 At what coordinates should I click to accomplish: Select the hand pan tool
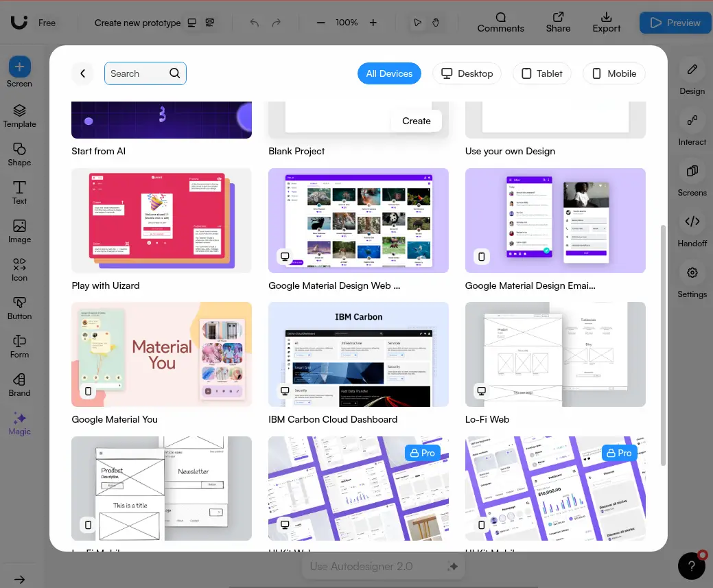(x=435, y=23)
